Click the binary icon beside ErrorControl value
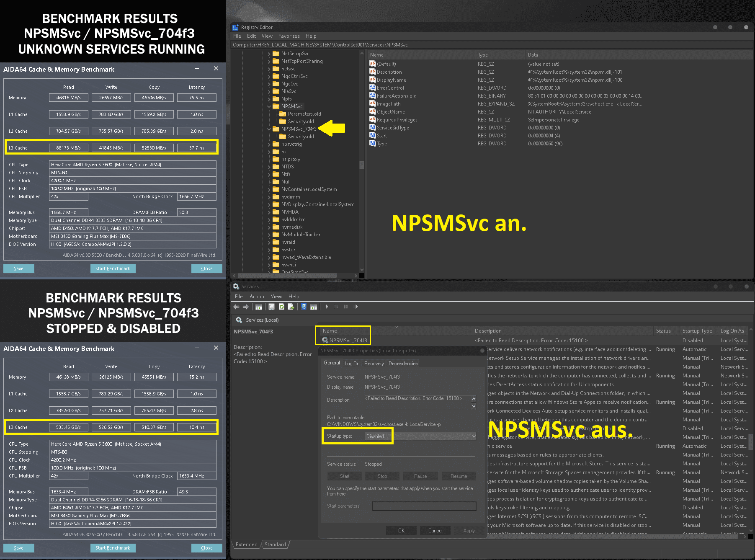 click(372, 88)
